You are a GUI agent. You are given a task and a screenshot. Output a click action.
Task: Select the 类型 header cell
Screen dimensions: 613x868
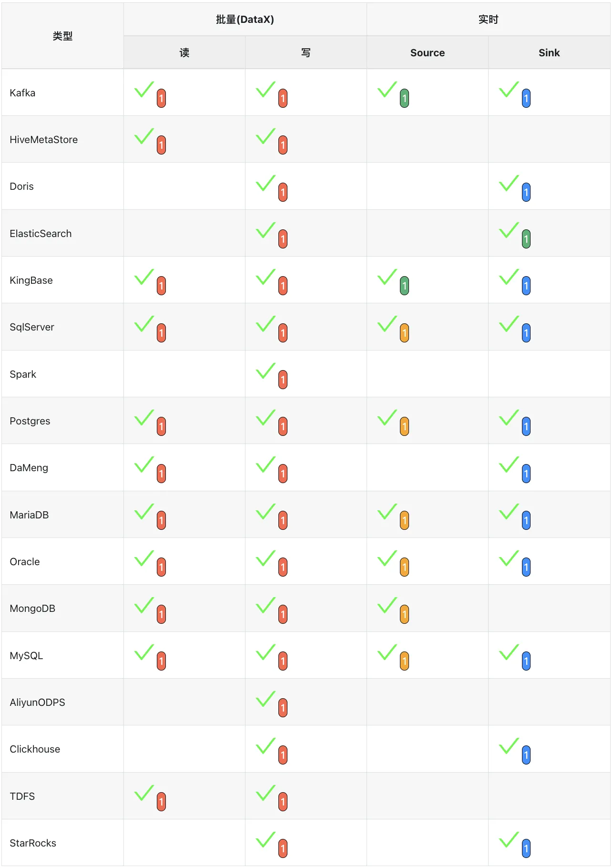tap(62, 36)
